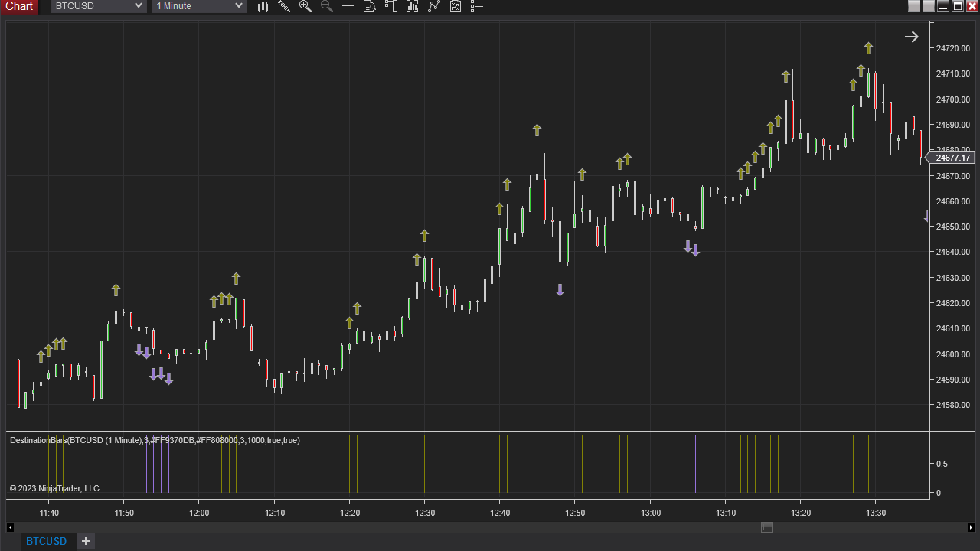The height and width of the screenshot is (551, 980).
Task: Click the 11:40 time axis label
Action: [x=49, y=513]
